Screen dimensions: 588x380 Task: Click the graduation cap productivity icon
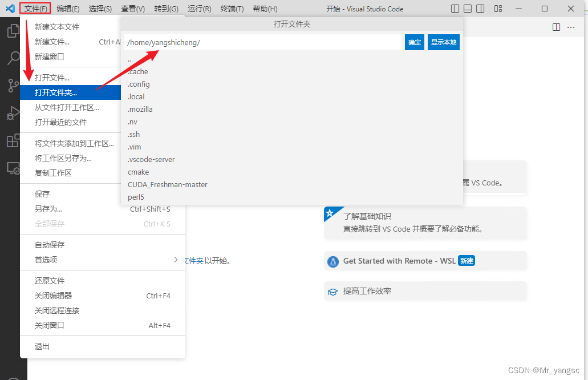pyautogui.click(x=332, y=292)
